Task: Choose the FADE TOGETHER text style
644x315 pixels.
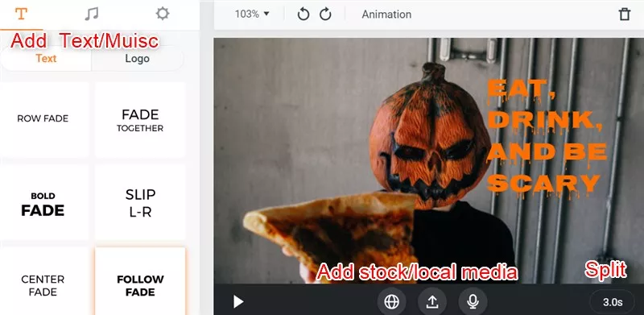Action: [140, 120]
